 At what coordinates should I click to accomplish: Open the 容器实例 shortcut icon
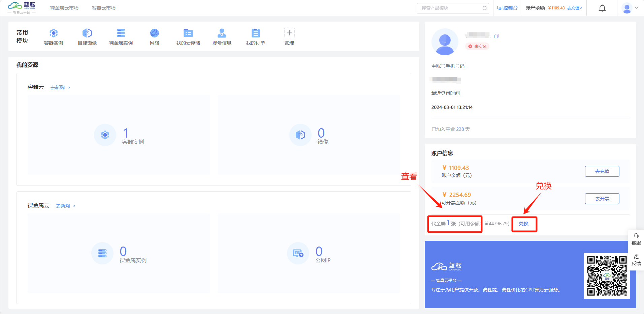pyautogui.click(x=54, y=33)
